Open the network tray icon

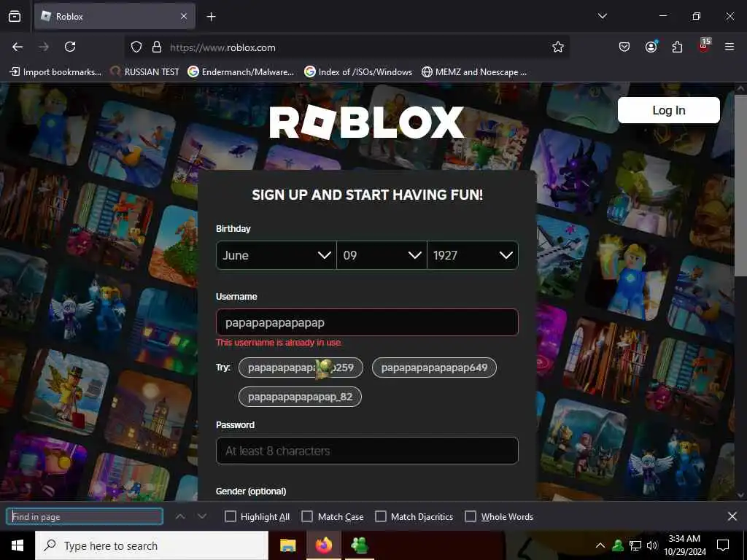pos(635,545)
